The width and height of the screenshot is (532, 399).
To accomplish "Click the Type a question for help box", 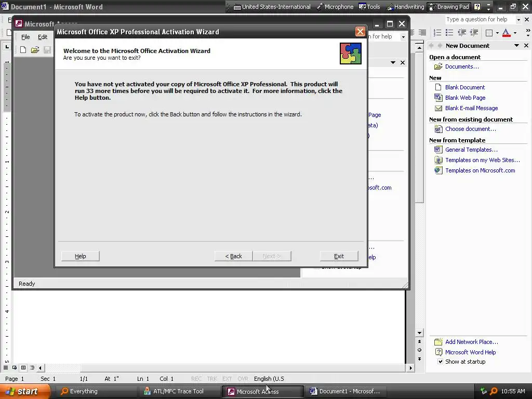I will coord(480,19).
